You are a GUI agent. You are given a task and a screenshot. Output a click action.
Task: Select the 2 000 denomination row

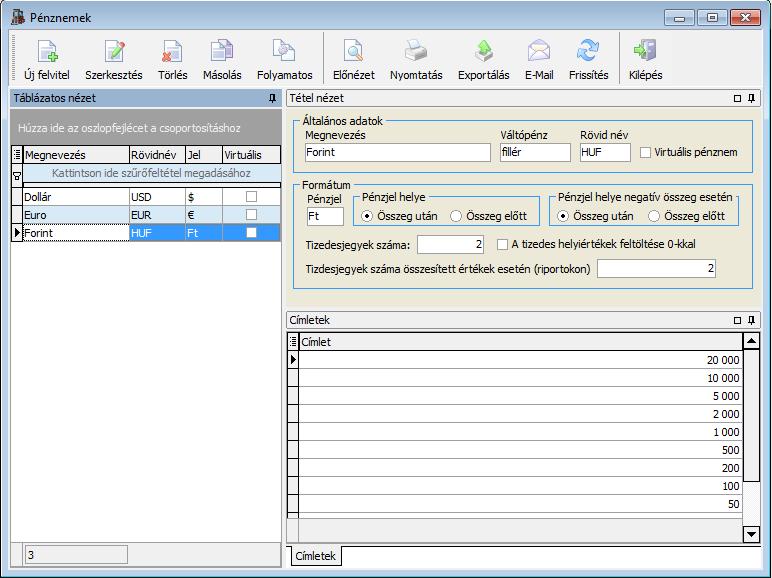tap(520, 414)
